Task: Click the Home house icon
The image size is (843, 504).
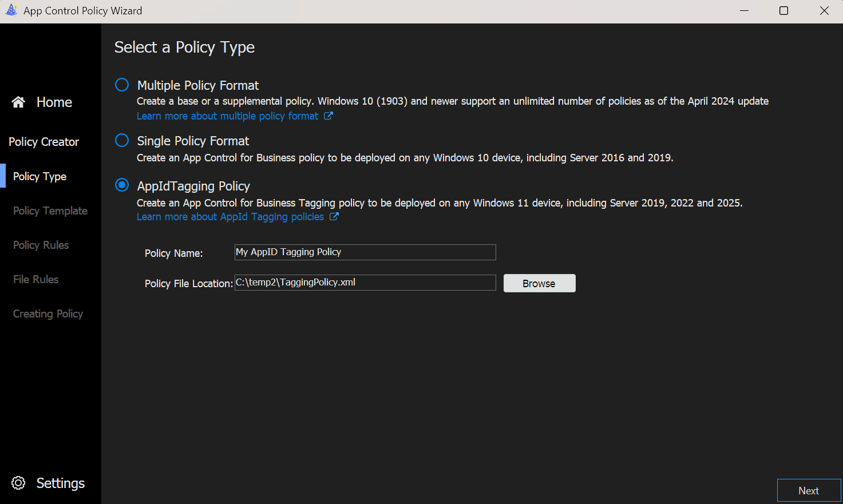Action: (18, 102)
